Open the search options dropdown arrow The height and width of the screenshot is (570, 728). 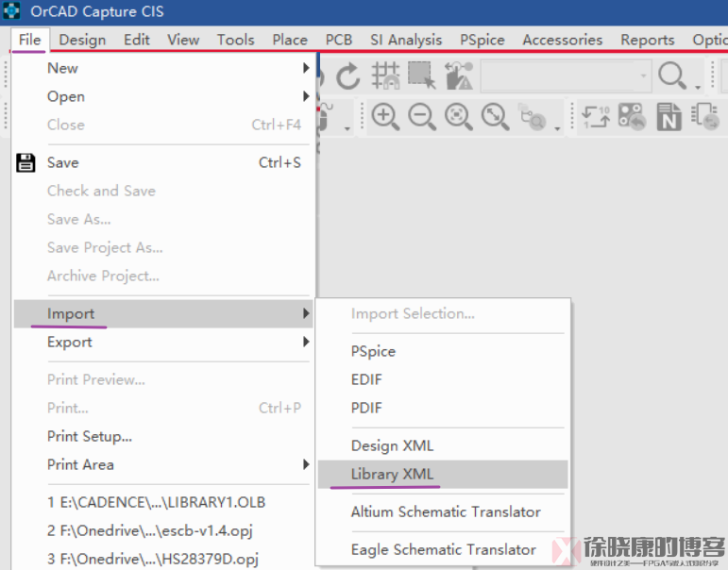[698, 87]
